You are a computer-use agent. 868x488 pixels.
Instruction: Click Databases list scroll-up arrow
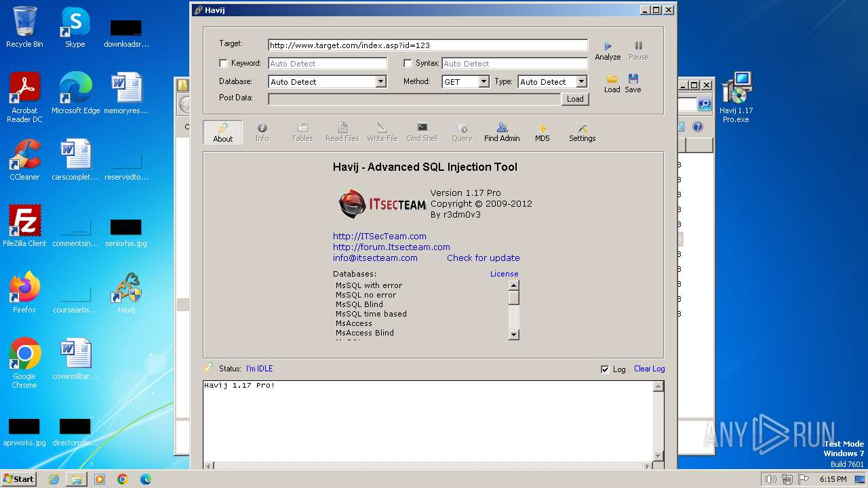click(x=514, y=285)
